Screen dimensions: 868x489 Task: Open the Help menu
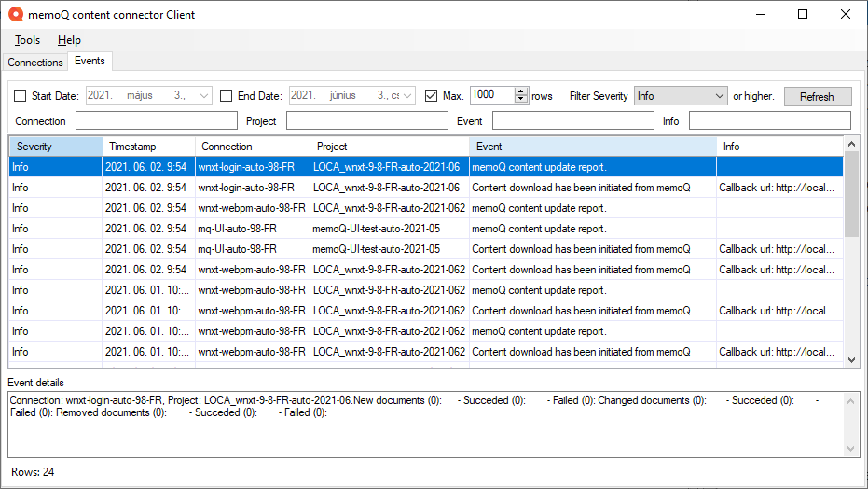tap(69, 40)
